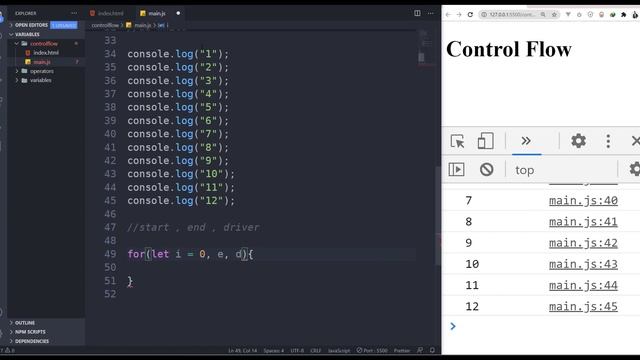Screen dimensions: 640x360
Task: Click controlflow in the breadcrumb
Action: (x=105, y=25)
